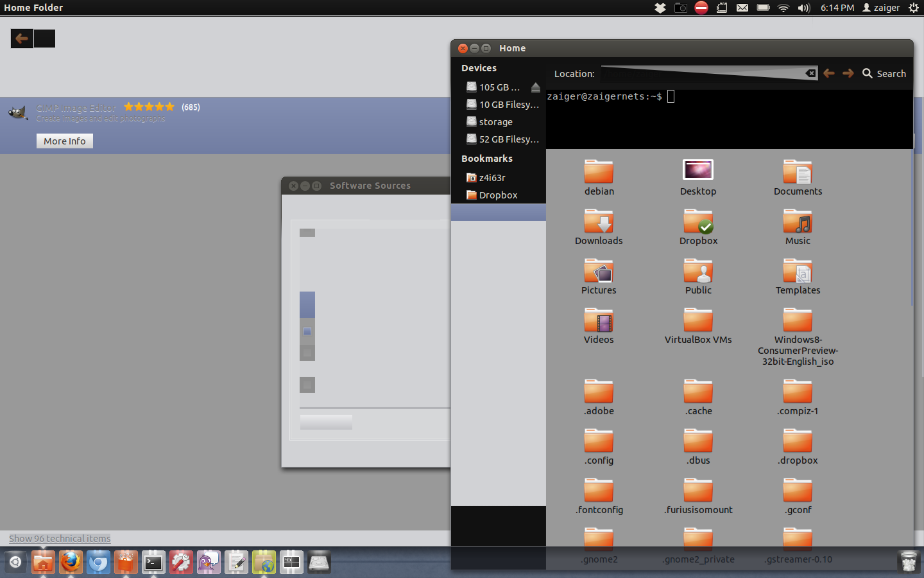Viewport: 924px width, 578px height.
Task: Open the VirtualBox VMs folder
Action: point(698,326)
